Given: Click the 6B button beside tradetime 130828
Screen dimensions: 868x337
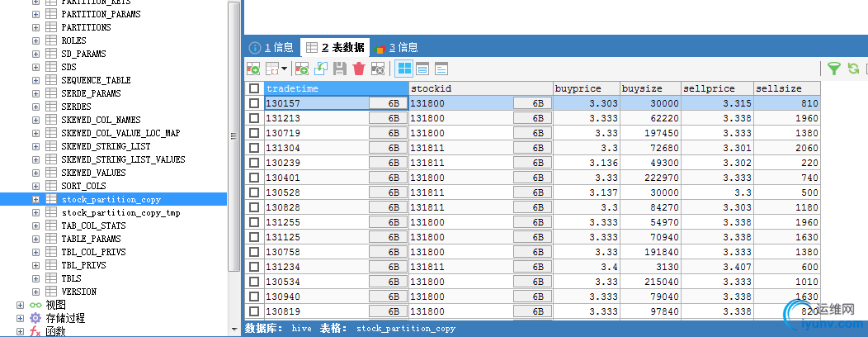Looking at the screenshot, I should (388, 207).
